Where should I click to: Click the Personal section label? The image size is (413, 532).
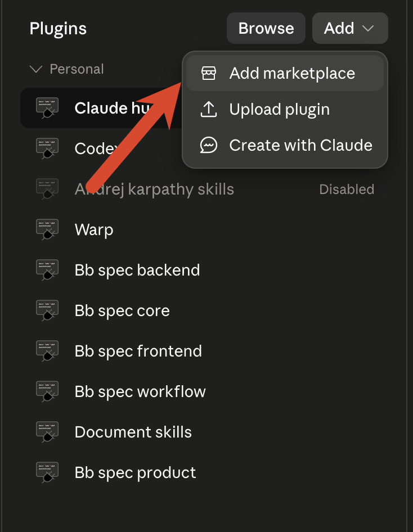tap(77, 69)
